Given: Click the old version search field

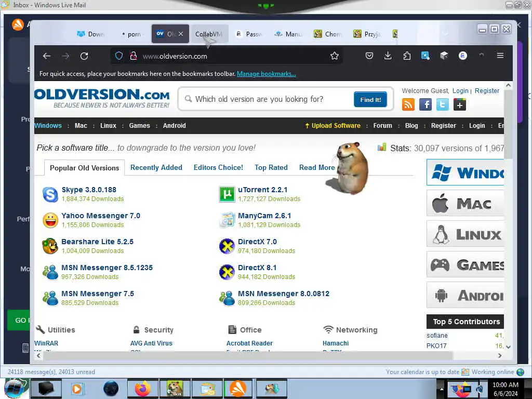Looking at the screenshot, I should [x=268, y=99].
